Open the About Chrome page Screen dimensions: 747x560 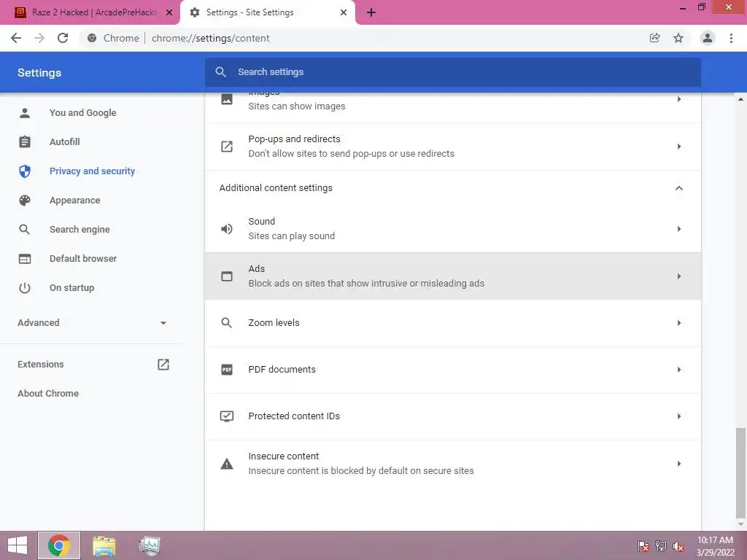[x=48, y=393]
